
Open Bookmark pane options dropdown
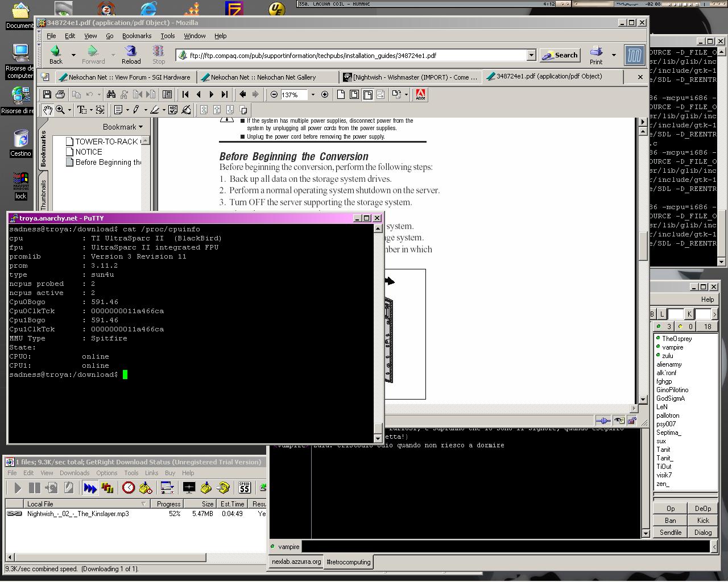140,127
